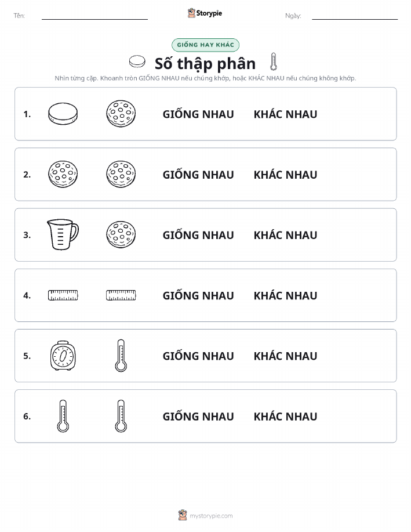The width and height of the screenshot is (411, 532).
Task: Choose KHÁC NHAU for question 1
Action: [286, 114]
